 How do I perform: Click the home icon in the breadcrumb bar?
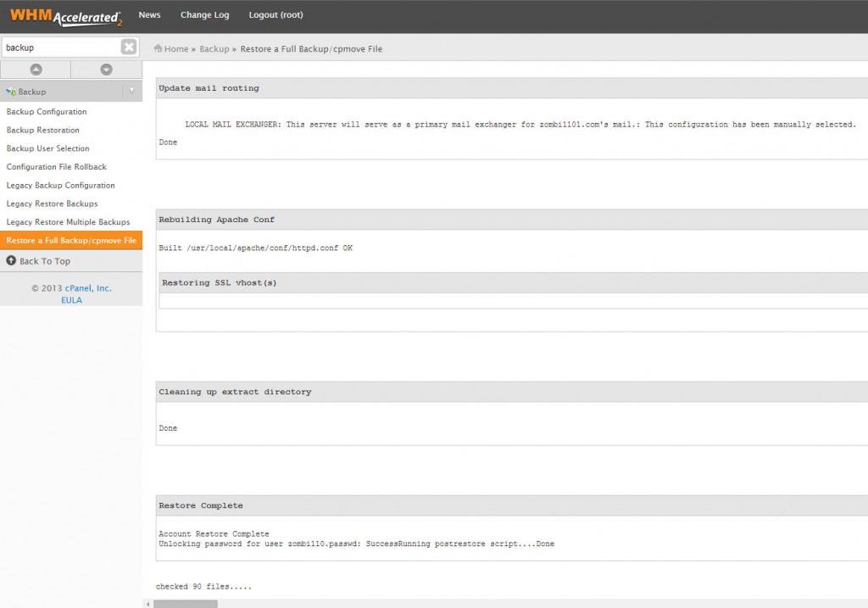(x=159, y=49)
